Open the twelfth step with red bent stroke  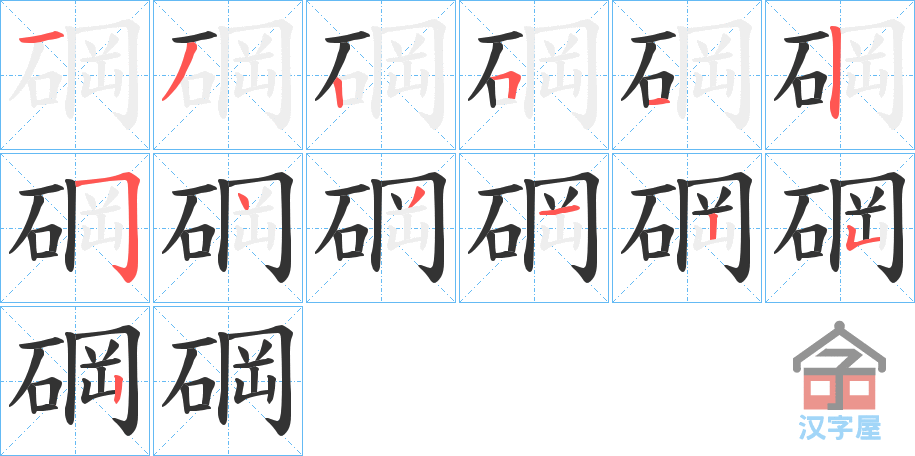click(840, 228)
